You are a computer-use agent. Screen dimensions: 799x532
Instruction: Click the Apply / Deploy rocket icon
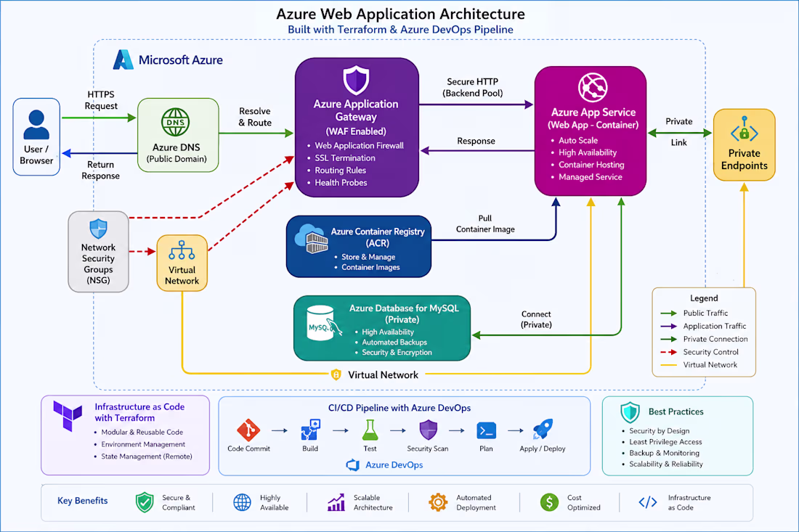coord(543,429)
